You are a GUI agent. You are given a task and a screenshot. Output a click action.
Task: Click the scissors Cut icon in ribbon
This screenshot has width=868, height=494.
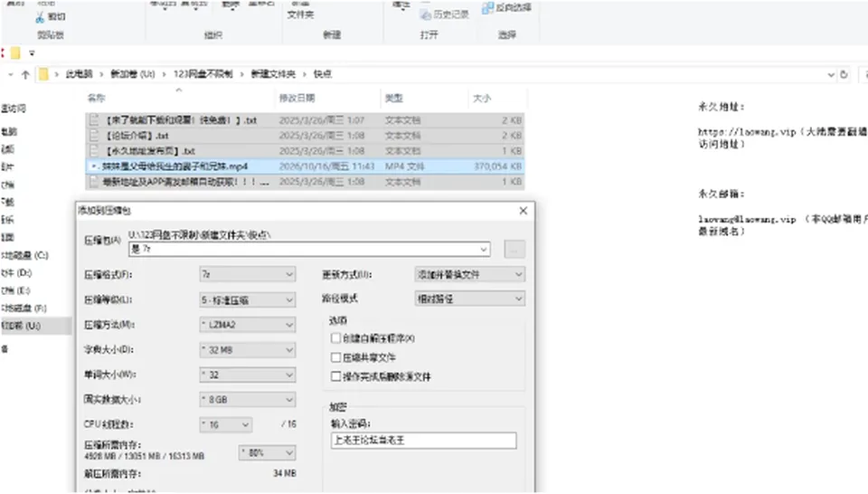click(x=40, y=17)
